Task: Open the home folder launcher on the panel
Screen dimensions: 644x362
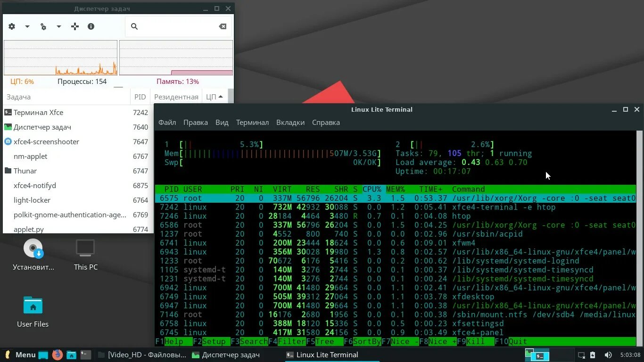Action: click(x=71, y=355)
